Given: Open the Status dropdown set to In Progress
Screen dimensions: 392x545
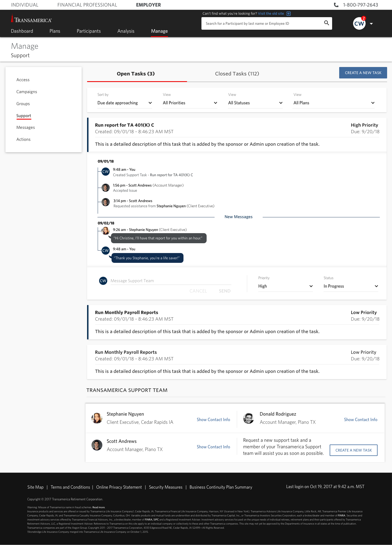Looking at the screenshot, I should coord(351,286).
